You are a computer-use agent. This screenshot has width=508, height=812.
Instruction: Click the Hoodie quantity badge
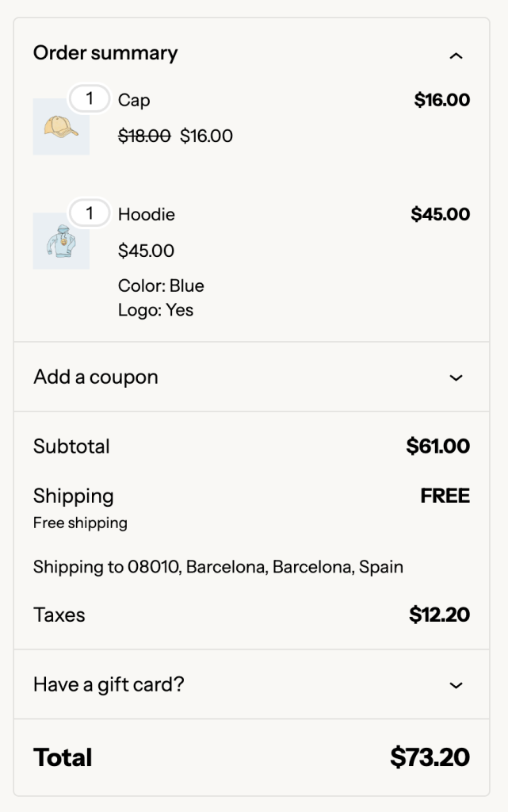pos(90,213)
